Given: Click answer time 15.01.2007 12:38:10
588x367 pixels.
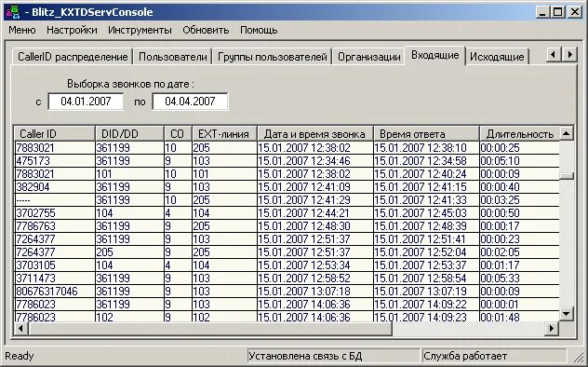Looking at the screenshot, I should click(426, 148).
